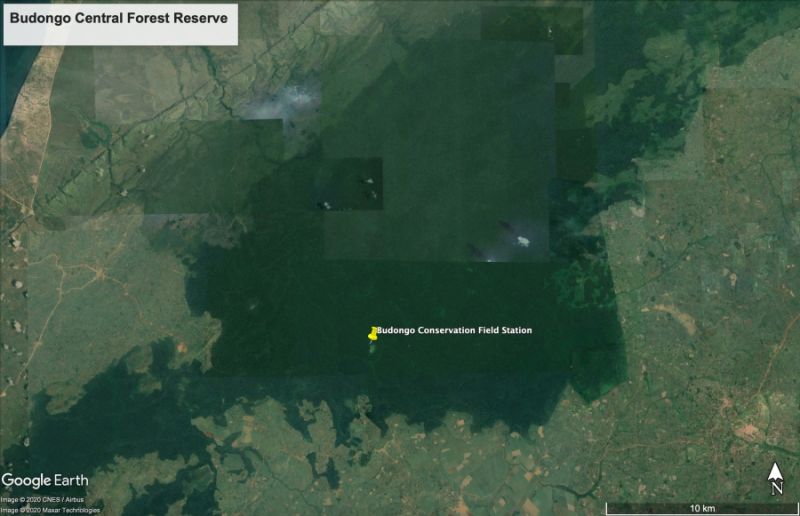This screenshot has width=800, height=516.
Task: Click the Image 2020 CNES / Airbus attribution
Action: (42, 500)
